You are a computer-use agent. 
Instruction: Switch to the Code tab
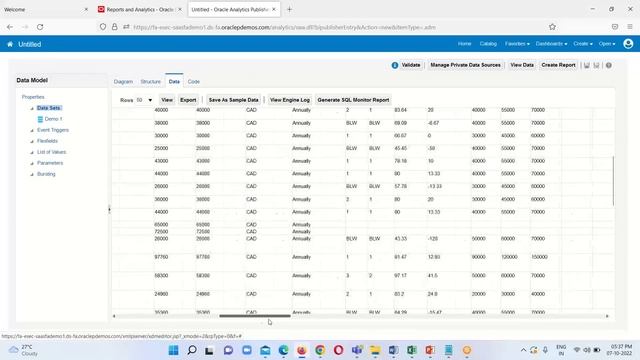(x=193, y=82)
